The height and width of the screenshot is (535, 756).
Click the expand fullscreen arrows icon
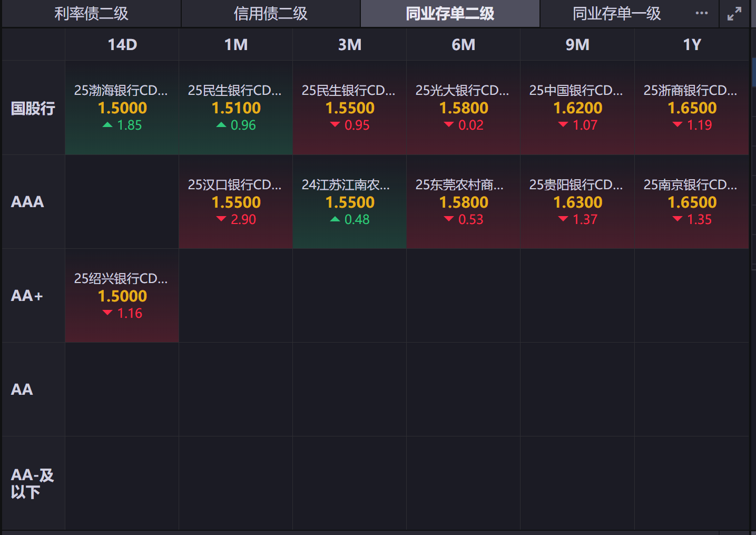[x=734, y=14]
